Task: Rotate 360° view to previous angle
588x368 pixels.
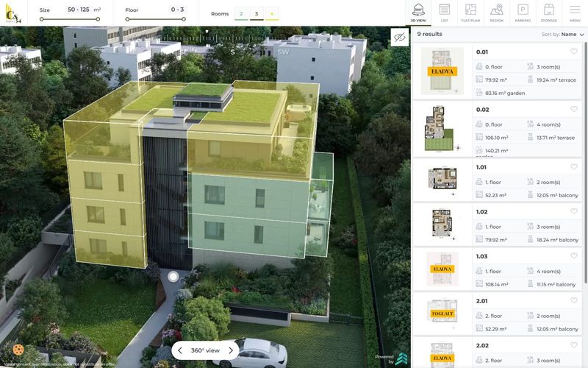Action: pyautogui.click(x=180, y=350)
